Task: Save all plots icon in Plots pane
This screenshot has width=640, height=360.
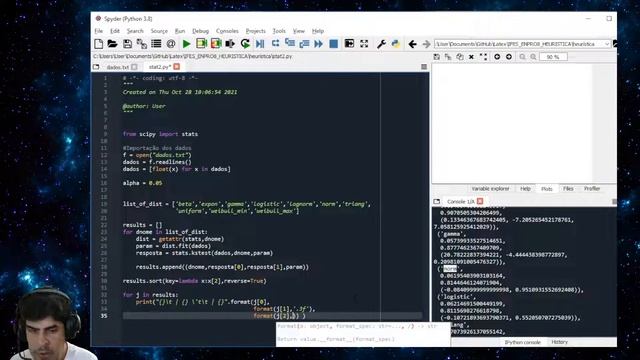Action: click(448, 57)
